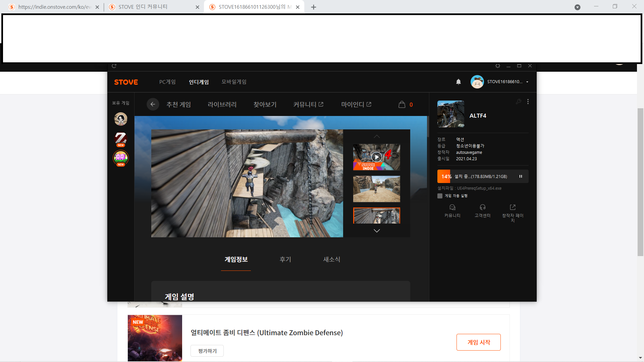
Task: Click the notification bell icon
Action: click(459, 82)
